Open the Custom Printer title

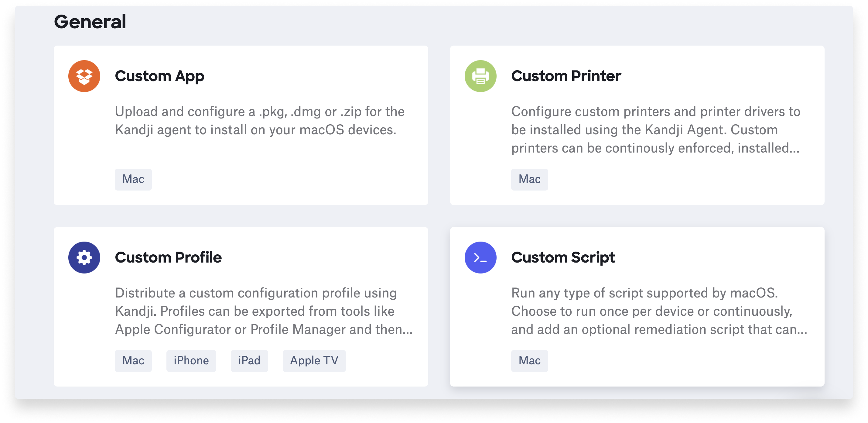coord(566,76)
